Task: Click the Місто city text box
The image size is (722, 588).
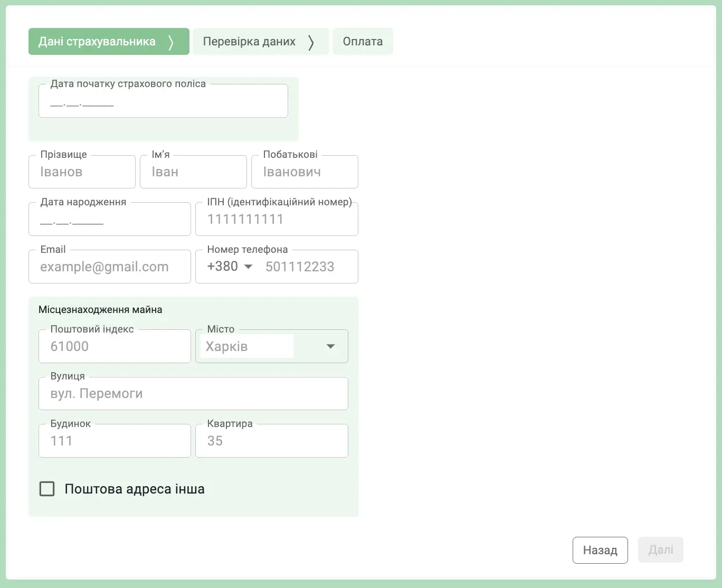Action: (247, 347)
